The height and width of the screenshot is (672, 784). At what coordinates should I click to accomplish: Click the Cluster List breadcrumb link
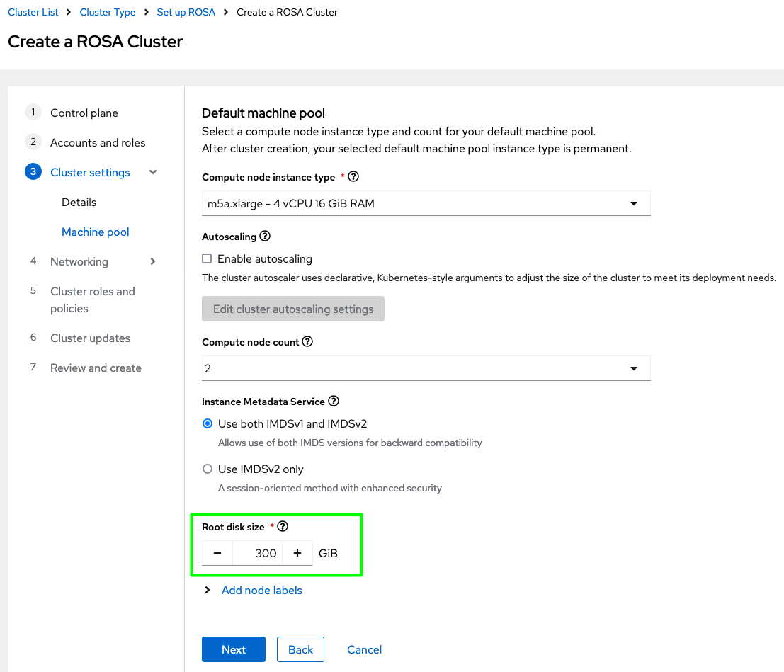(x=33, y=12)
